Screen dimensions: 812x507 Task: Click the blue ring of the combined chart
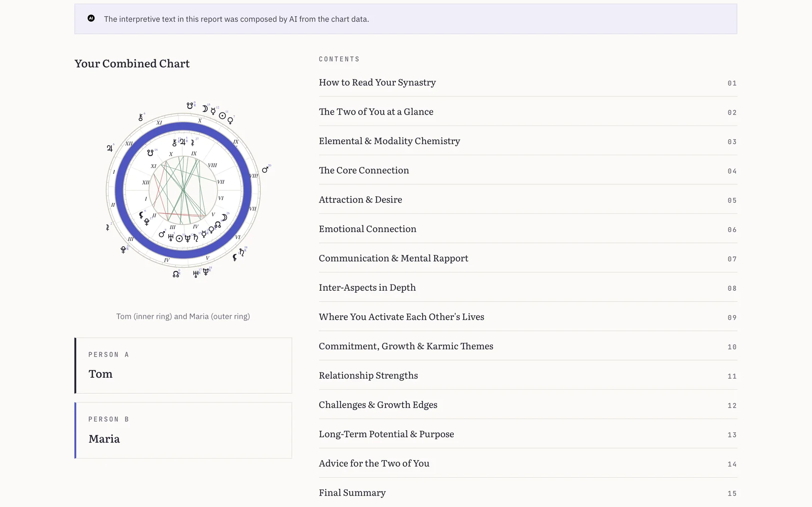183,127
